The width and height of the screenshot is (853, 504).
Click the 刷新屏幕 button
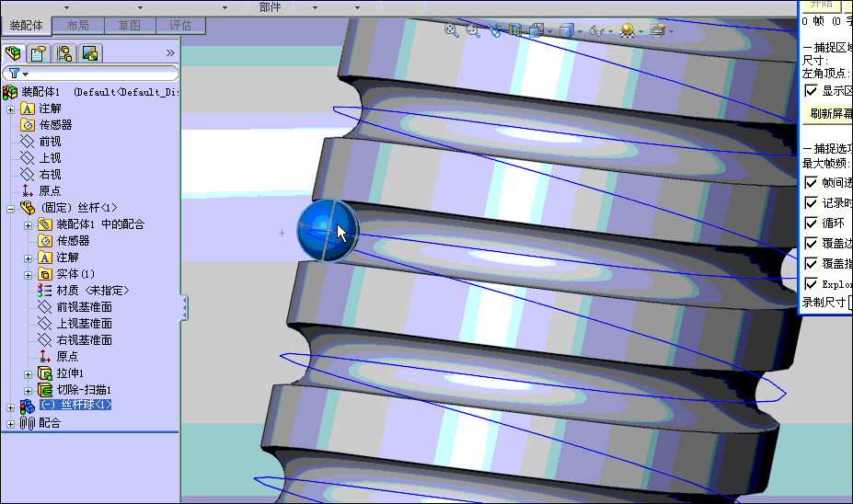[828, 114]
